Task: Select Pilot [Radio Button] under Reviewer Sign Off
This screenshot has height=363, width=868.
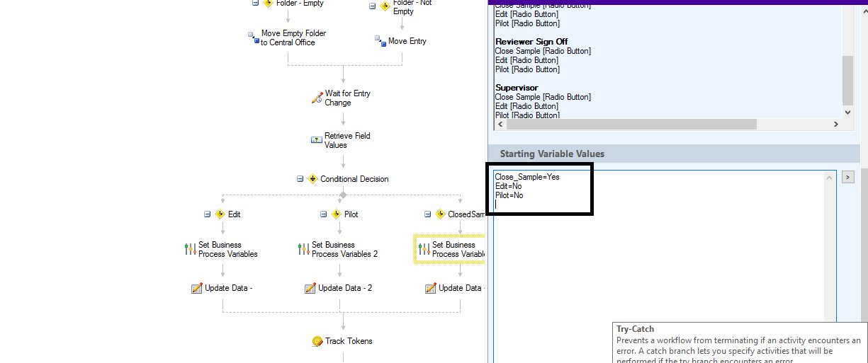Action: [527, 69]
